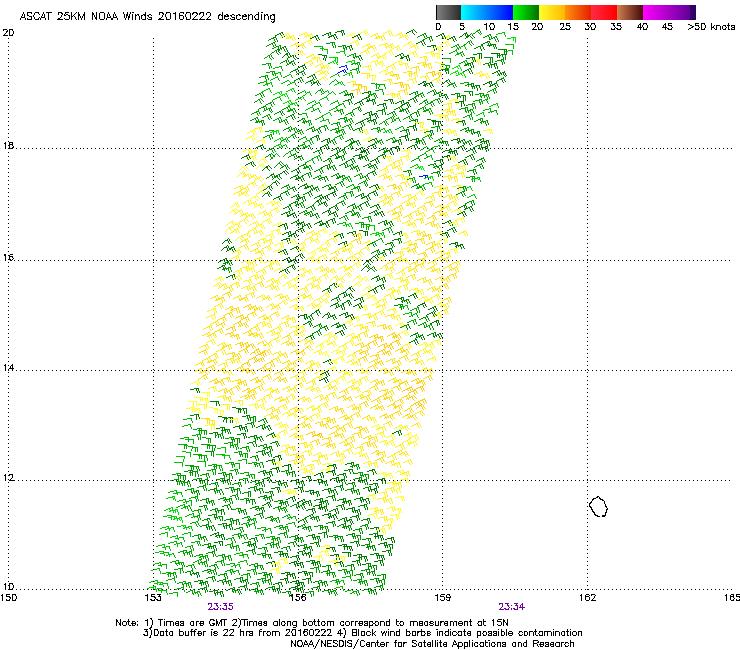Click the '>50 knots' legend label
The image size is (740, 650).
coord(711,26)
